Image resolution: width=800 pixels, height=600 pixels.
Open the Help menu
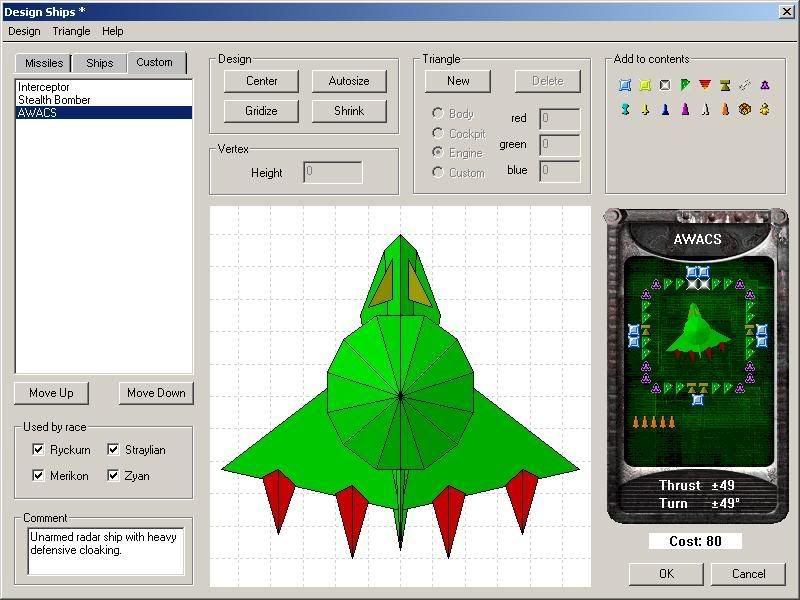[112, 31]
